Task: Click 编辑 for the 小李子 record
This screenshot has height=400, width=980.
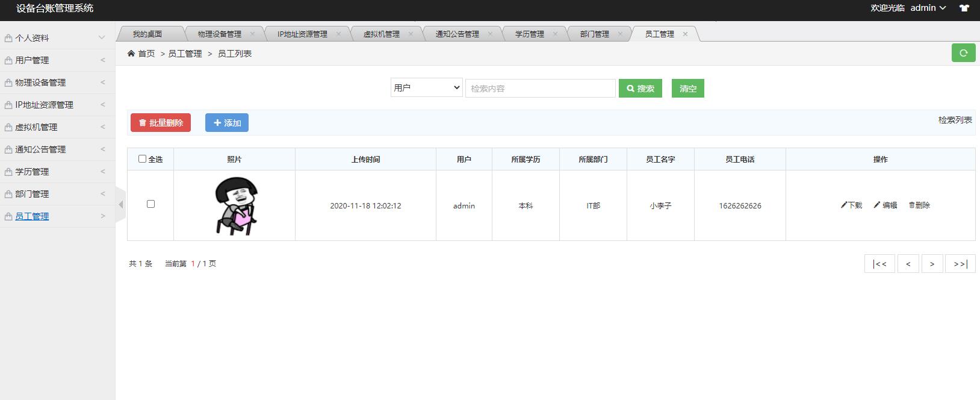Action: (x=885, y=205)
